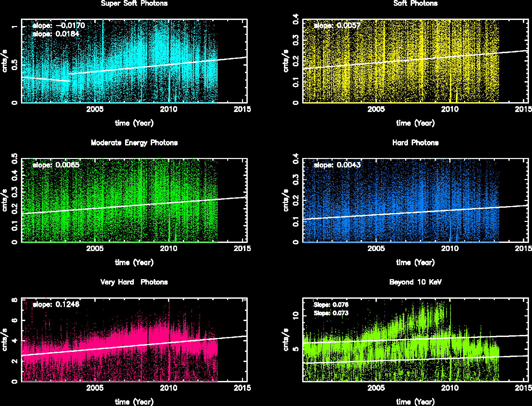The width and height of the screenshot is (532, 406).
Task: Select the slope 0.0065 annotation
Action: (x=56, y=165)
